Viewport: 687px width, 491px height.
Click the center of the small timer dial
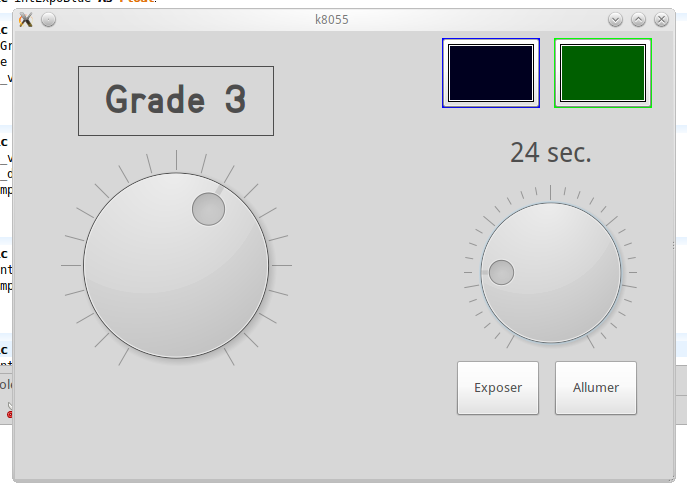point(551,272)
